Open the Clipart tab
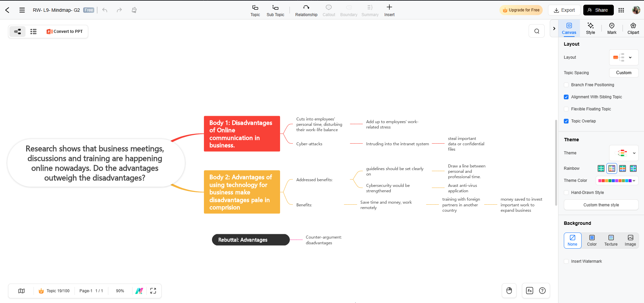 (x=633, y=29)
